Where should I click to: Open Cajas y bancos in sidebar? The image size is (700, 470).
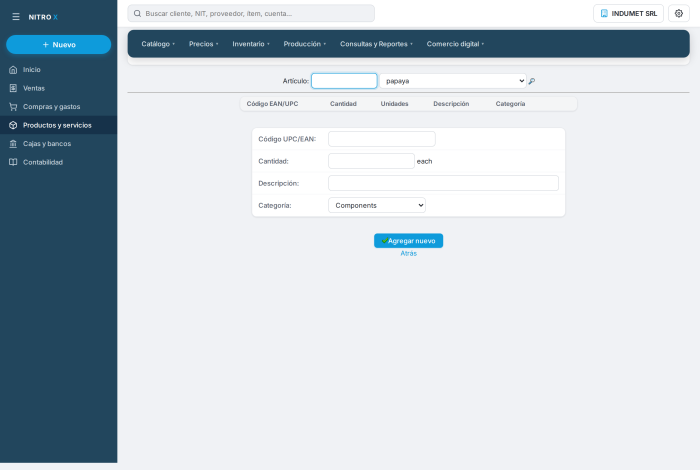click(x=58, y=144)
